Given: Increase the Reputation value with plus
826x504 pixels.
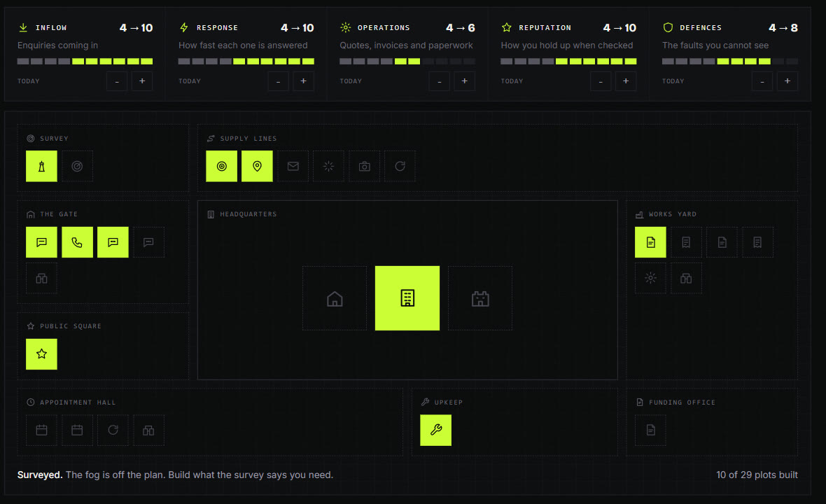Looking at the screenshot, I should click(626, 81).
